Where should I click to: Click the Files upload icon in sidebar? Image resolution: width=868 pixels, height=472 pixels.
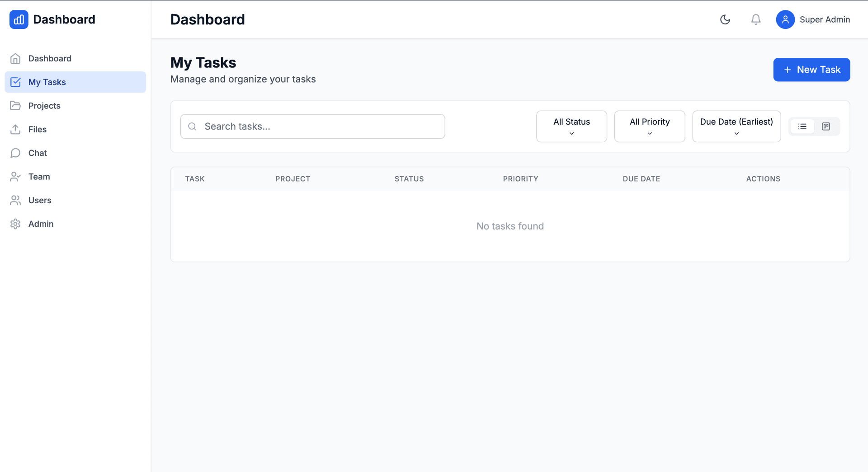(x=16, y=129)
